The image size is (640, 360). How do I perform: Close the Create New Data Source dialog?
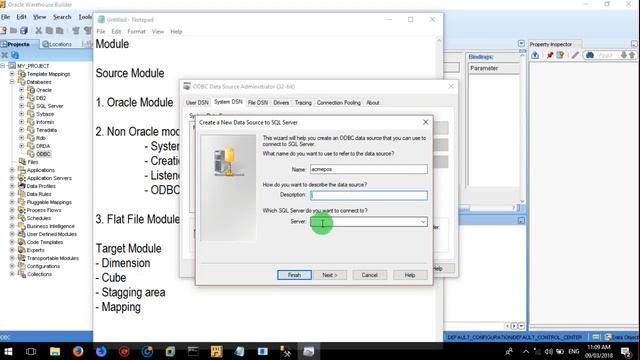click(x=425, y=122)
